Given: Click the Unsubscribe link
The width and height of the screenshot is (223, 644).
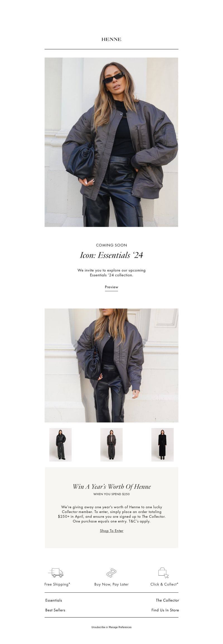Looking at the screenshot, I should click(x=98, y=627).
